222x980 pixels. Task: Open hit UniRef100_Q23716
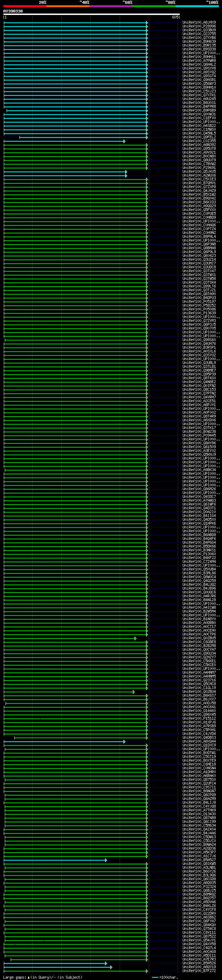coord(199,680)
